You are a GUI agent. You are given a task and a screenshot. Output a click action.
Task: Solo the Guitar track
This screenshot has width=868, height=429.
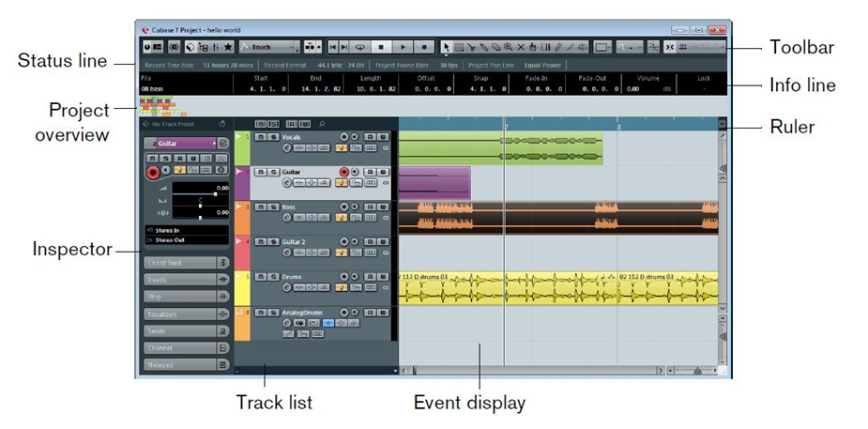click(273, 172)
